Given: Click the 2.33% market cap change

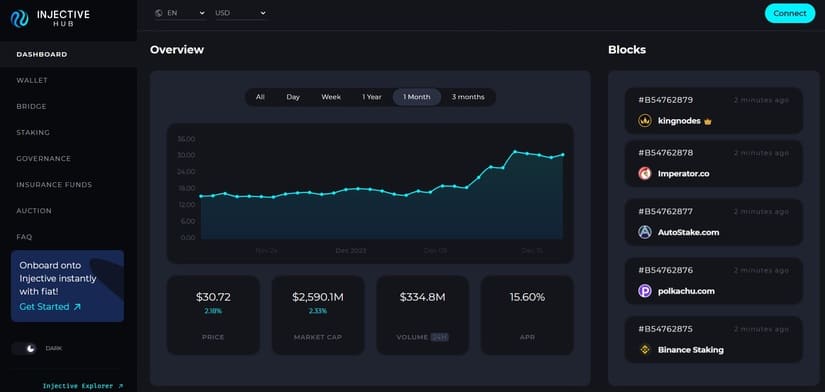Looking at the screenshot, I should click(318, 311).
